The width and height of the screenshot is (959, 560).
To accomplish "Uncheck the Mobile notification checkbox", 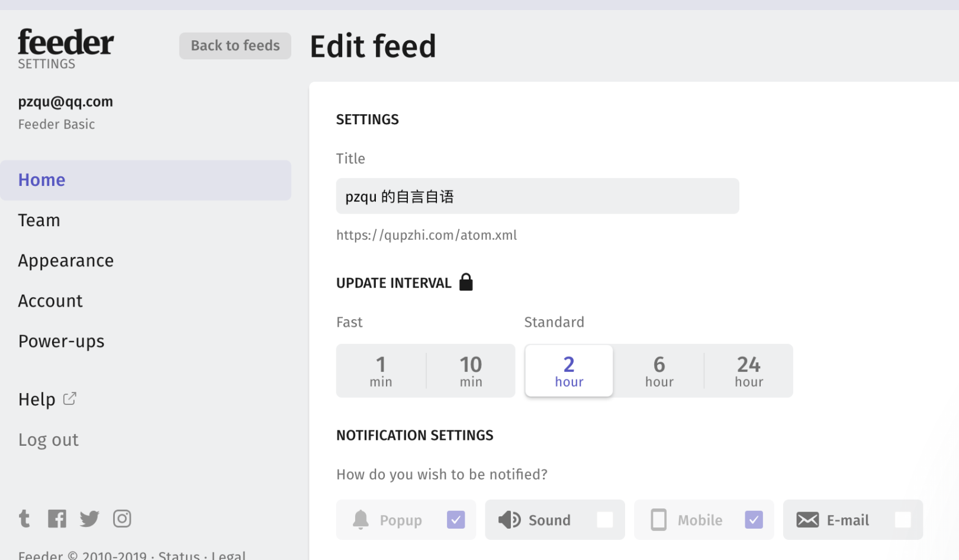I will (x=754, y=520).
